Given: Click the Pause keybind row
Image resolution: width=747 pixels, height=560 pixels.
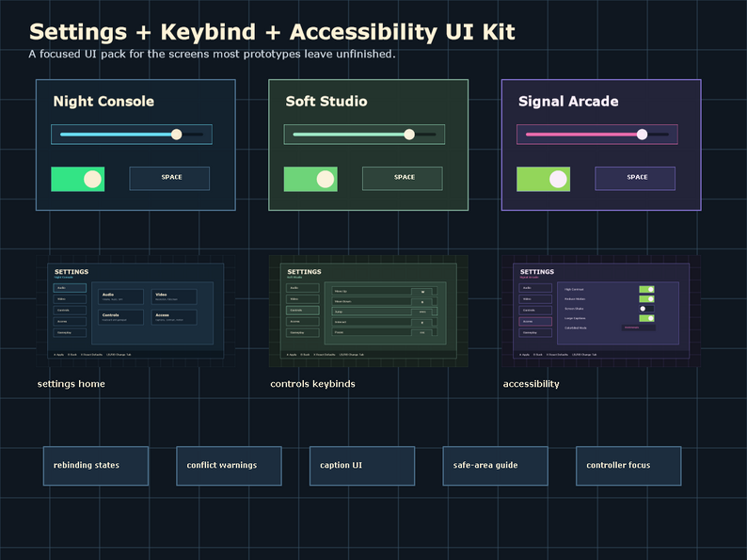Looking at the screenshot, I should [385, 332].
